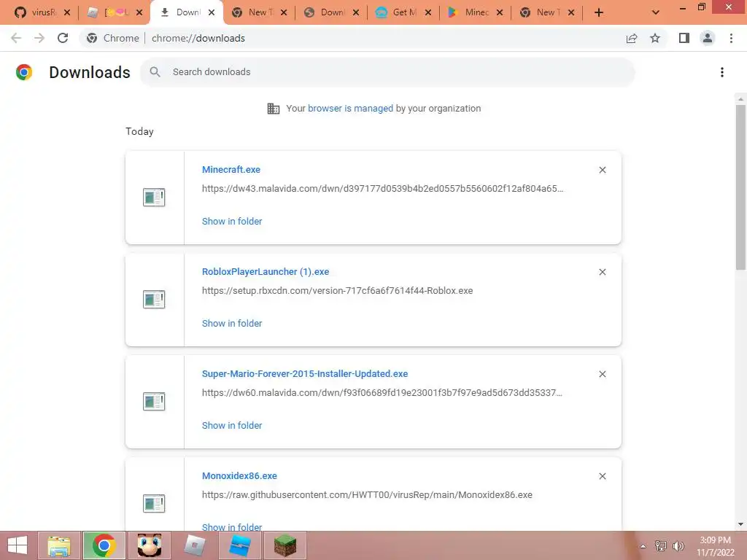
Task: Click the Chrome site chip in address bar
Action: pyautogui.click(x=113, y=38)
